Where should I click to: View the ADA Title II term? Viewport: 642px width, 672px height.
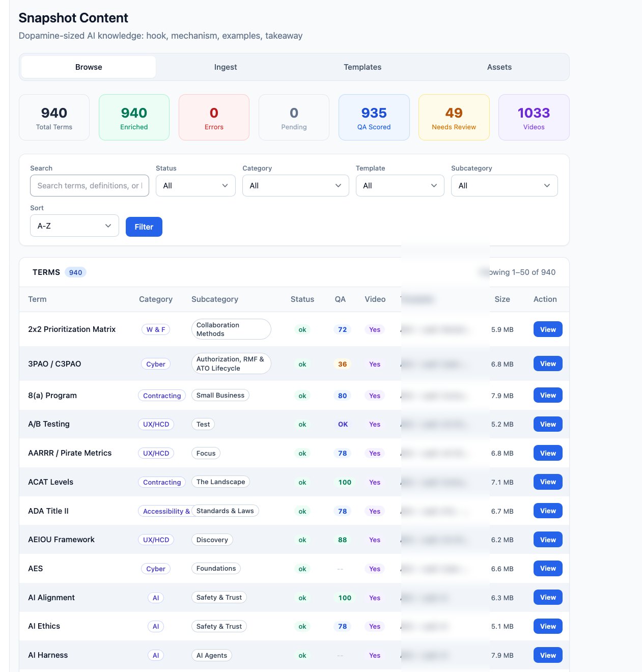tap(548, 511)
